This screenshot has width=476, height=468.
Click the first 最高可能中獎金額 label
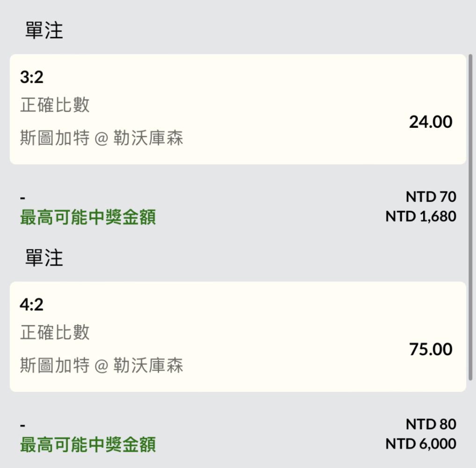click(x=88, y=217)
